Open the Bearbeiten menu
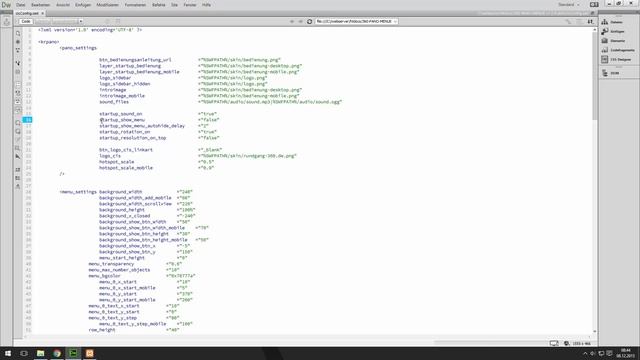 point(40,5)
